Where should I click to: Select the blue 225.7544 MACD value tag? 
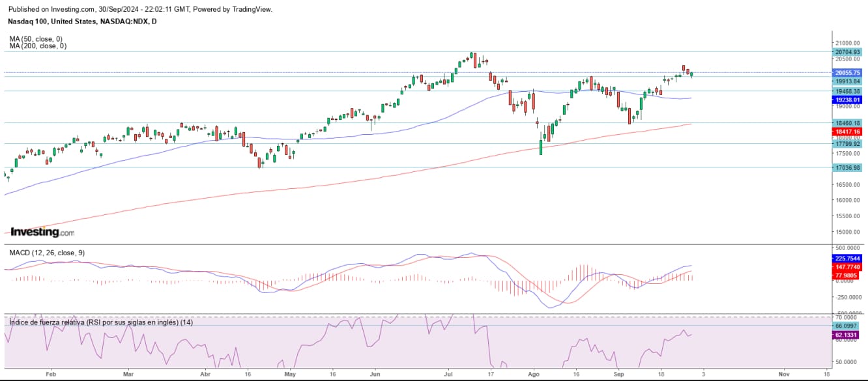pyautogui.click(x=847, y=258)
